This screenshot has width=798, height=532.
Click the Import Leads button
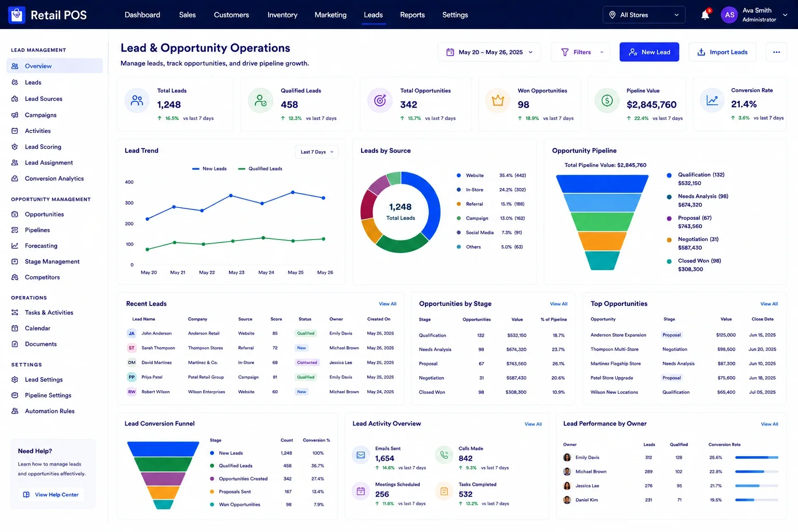click(722, 52)
